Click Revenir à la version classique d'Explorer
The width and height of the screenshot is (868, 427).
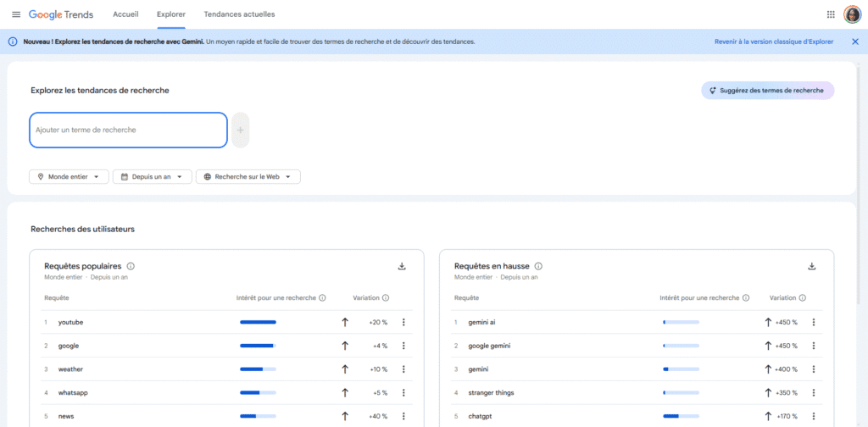tap(773, 42)
